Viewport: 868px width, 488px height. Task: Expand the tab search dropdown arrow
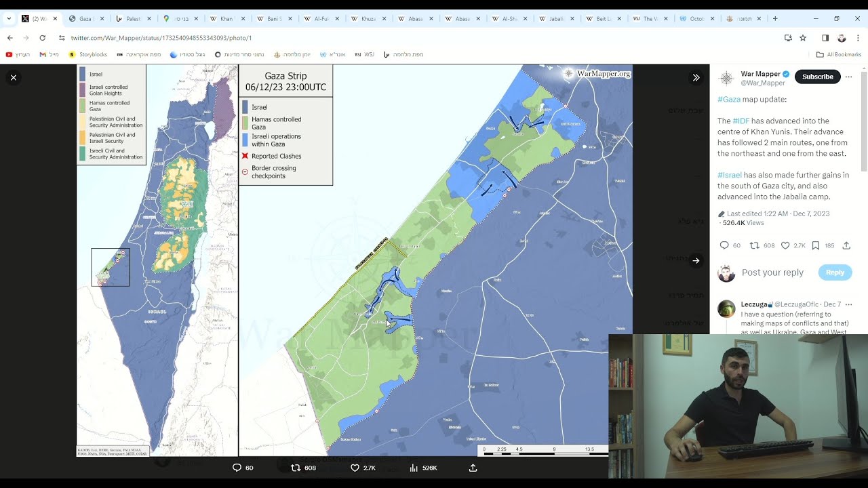tap(9, 18)
